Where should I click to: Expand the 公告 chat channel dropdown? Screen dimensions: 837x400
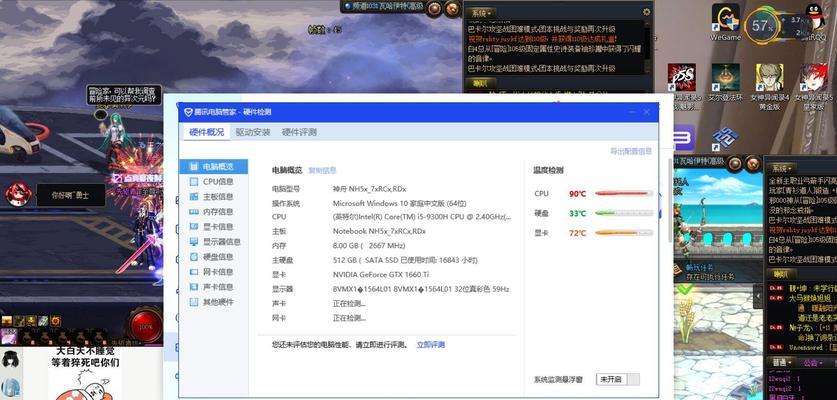click(814, 362)
